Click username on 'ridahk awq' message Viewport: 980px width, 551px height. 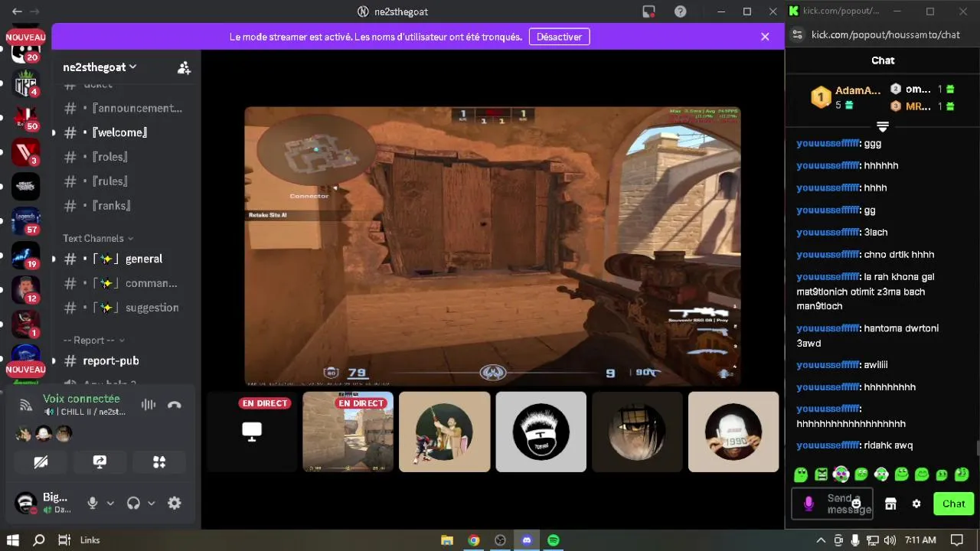click(828, 445)
